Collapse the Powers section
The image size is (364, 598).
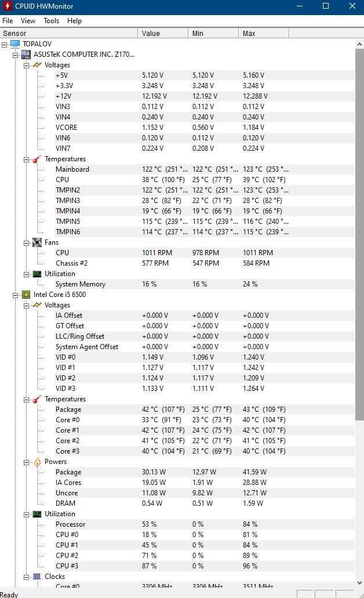(27, 462)
